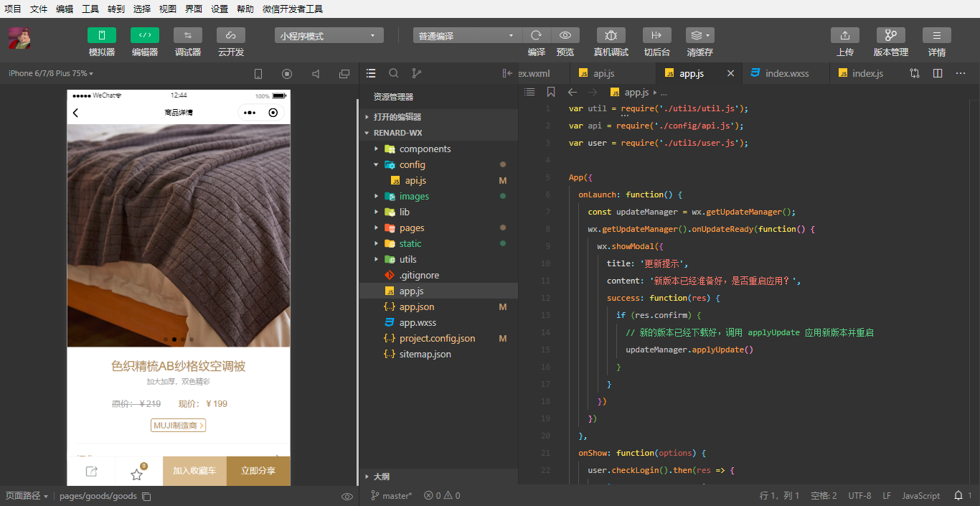This screenshot has width=980, height=506.
Task: Collapse the RENARD-WX project root
Action: coord(438,133)
